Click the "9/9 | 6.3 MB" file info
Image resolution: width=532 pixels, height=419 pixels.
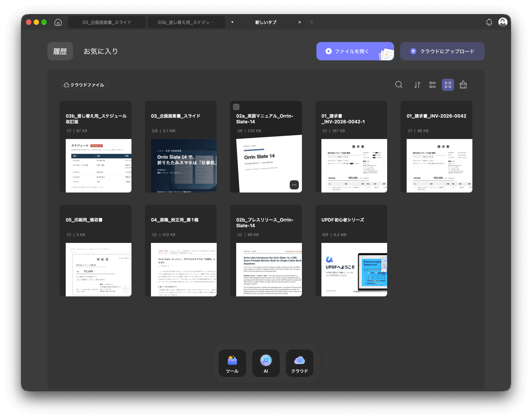(334, 235)
